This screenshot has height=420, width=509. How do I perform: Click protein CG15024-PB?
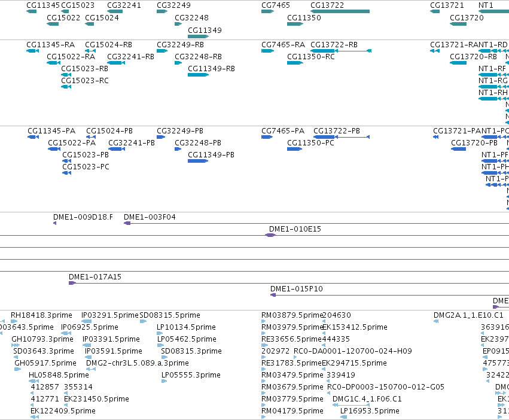coord(109,130)
